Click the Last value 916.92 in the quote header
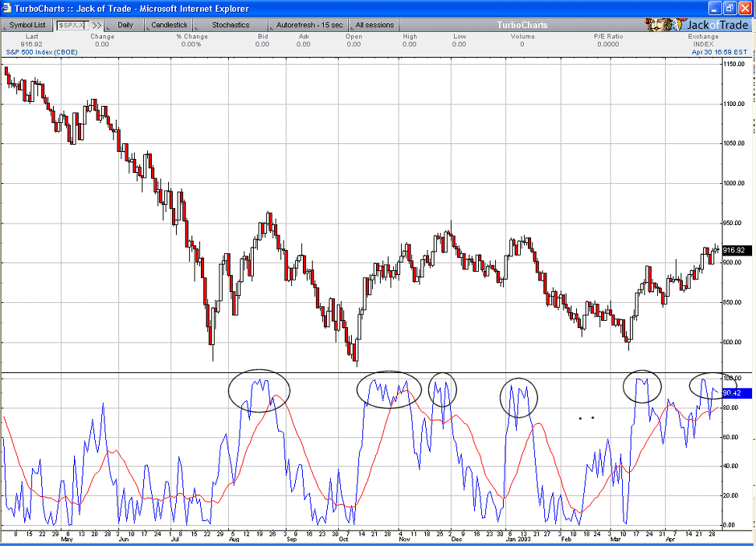 (x=31, y=44)
